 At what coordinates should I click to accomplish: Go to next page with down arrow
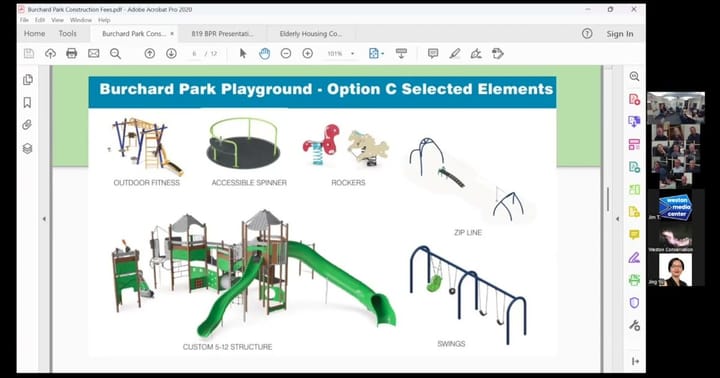(x=171, y=54)
